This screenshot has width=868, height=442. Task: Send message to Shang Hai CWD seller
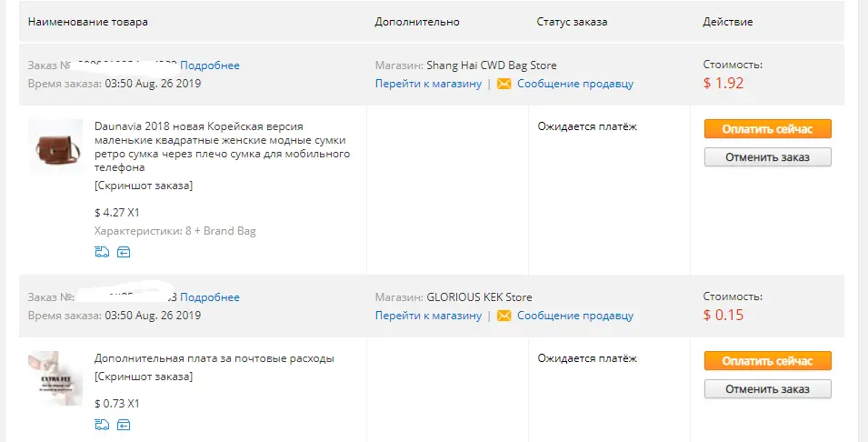(575, 84)
